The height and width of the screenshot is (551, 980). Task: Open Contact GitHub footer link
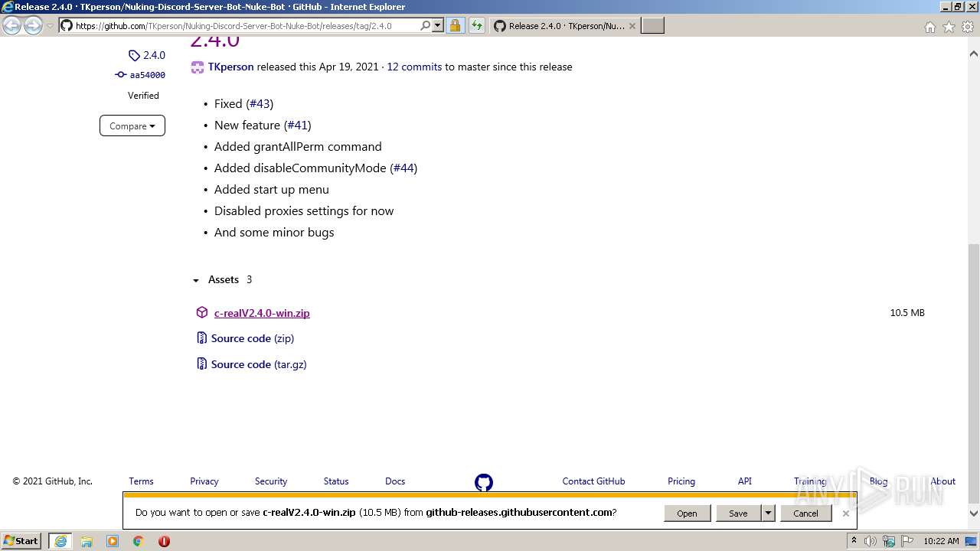pos(593,481)
